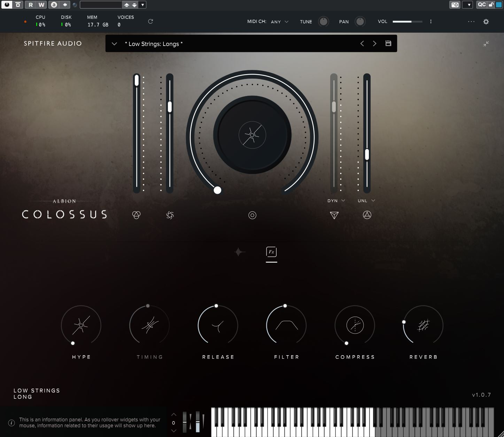Click the second vertical slider handle

coord(170,106)
